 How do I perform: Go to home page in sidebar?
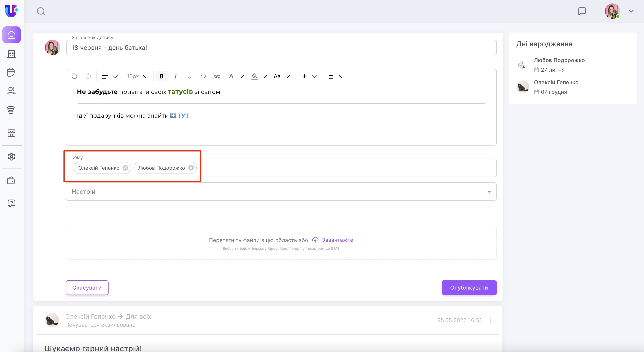coord(12,35)
